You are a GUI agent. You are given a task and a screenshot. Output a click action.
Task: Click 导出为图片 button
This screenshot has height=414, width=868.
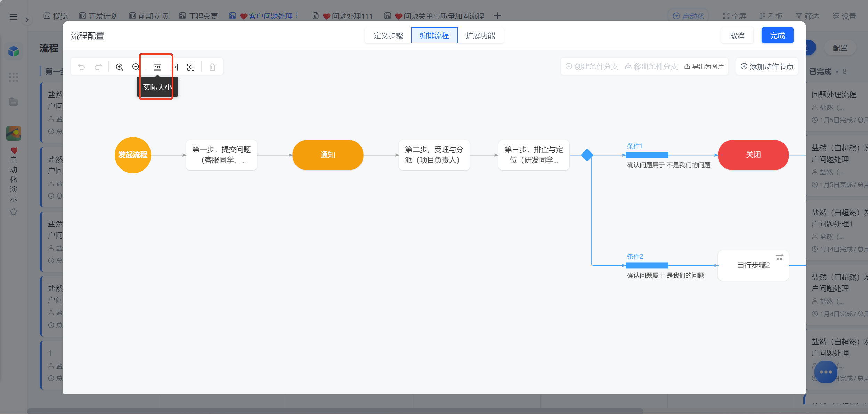pyautogui.click(x=704, y=66)
